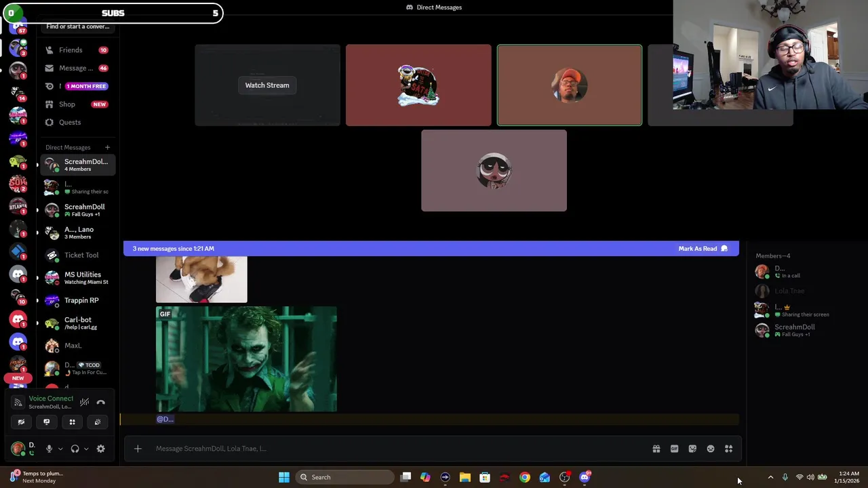Open the ScreahmDoll Fall Guys DM
868x488 pixels.
(x=77, y=210)
